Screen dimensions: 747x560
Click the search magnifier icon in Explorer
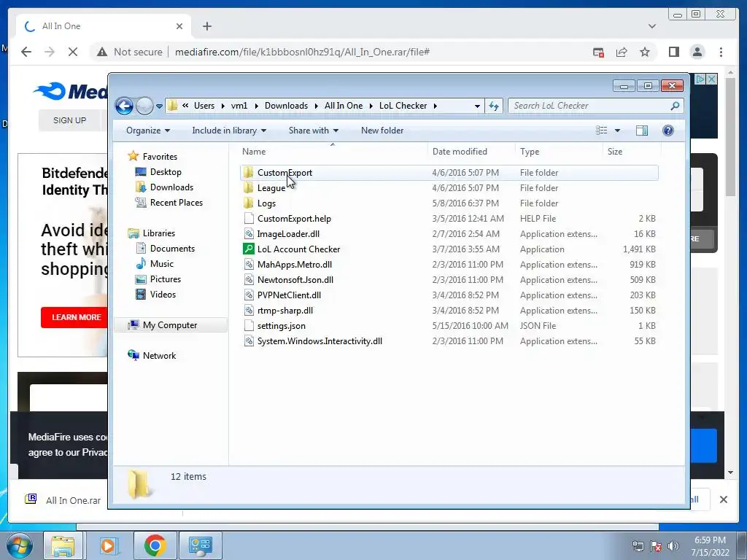[675, 106]
